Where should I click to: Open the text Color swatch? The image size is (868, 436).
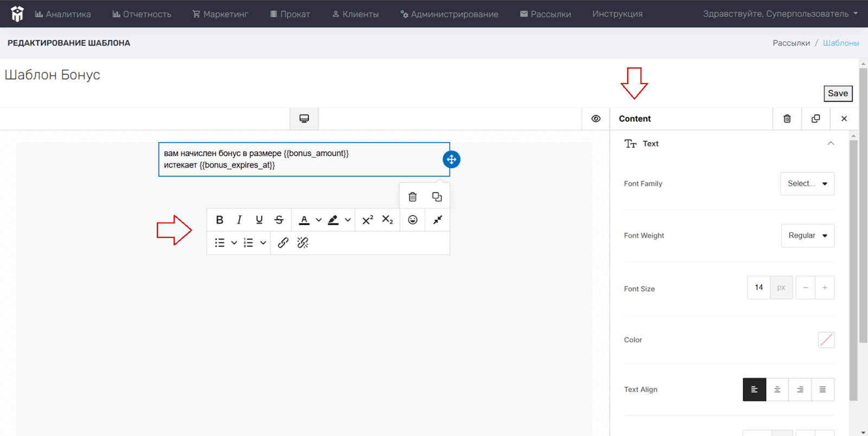826,340
